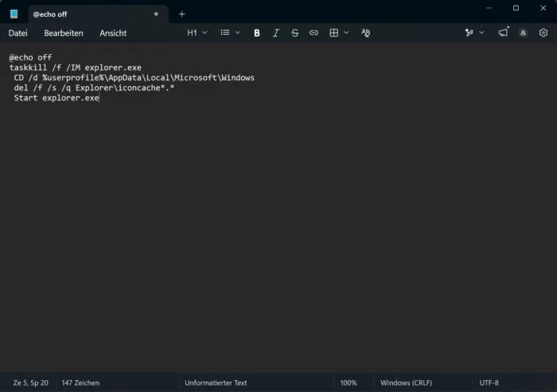Click the UTF-8 encoding indicator
Image resolution: width=557 pixels, height=392 pixels.
pyautogui.click(x=489, y=382)
